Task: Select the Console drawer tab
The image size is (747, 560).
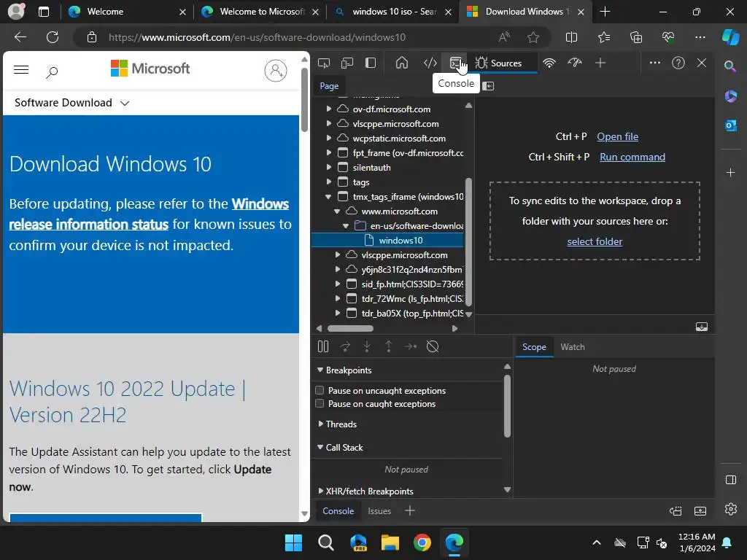Action: (x=338, y=511)
